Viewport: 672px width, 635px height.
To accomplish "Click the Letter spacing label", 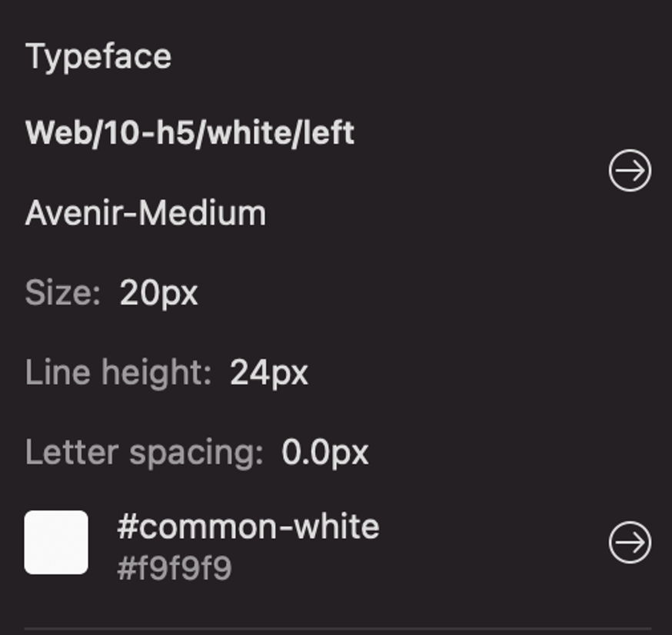I will click(144, 453).
